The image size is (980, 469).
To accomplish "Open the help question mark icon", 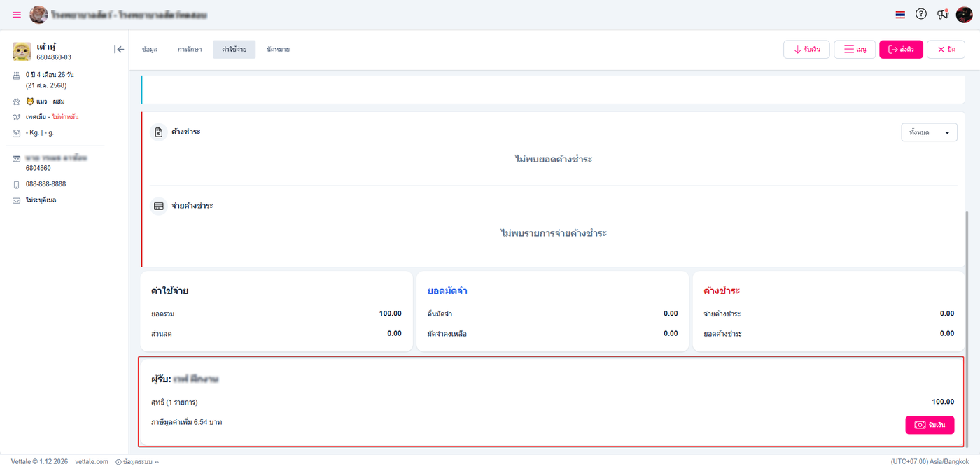I will point(921,14).
